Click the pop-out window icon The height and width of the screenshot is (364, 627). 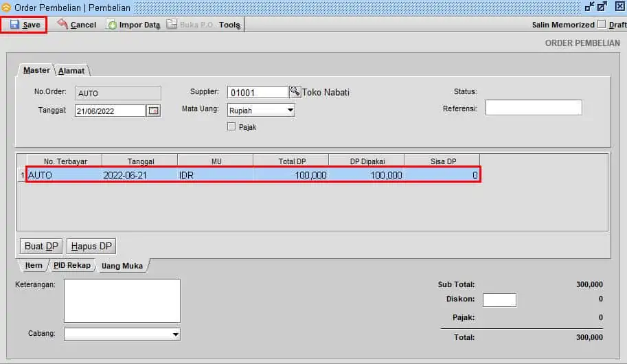tap(602, 6)
